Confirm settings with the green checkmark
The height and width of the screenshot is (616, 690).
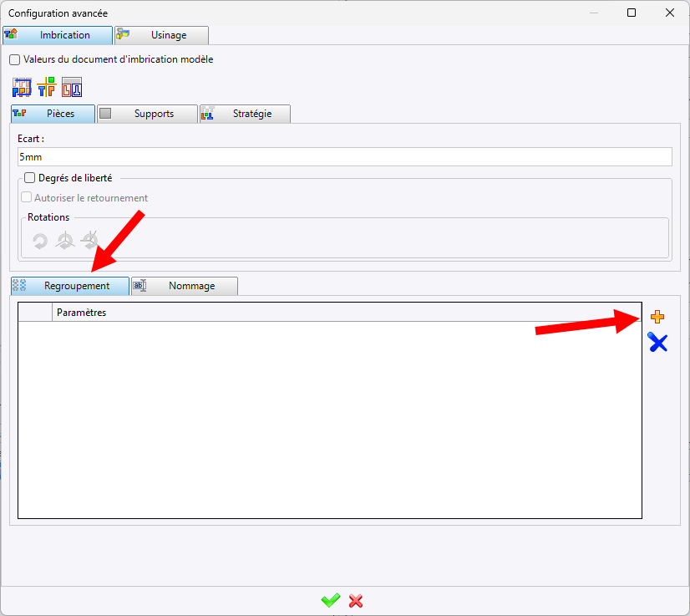pos(331,600)
